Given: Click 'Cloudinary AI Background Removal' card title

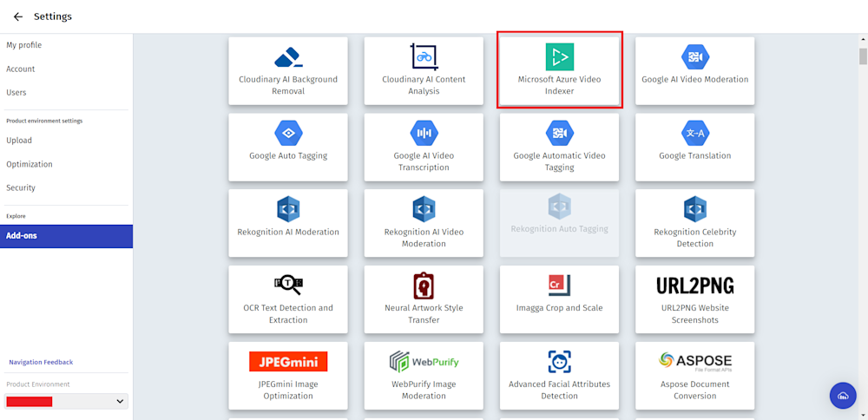Looking at the screenshot, I should click(288, 85).
